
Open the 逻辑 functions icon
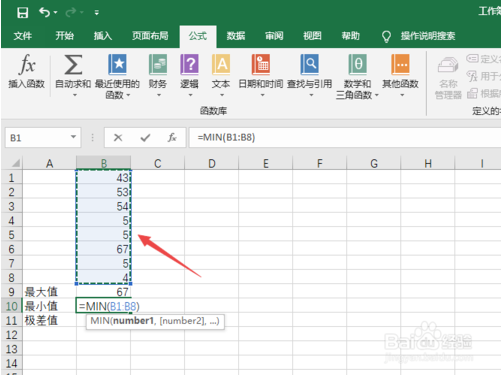point(189,64)
